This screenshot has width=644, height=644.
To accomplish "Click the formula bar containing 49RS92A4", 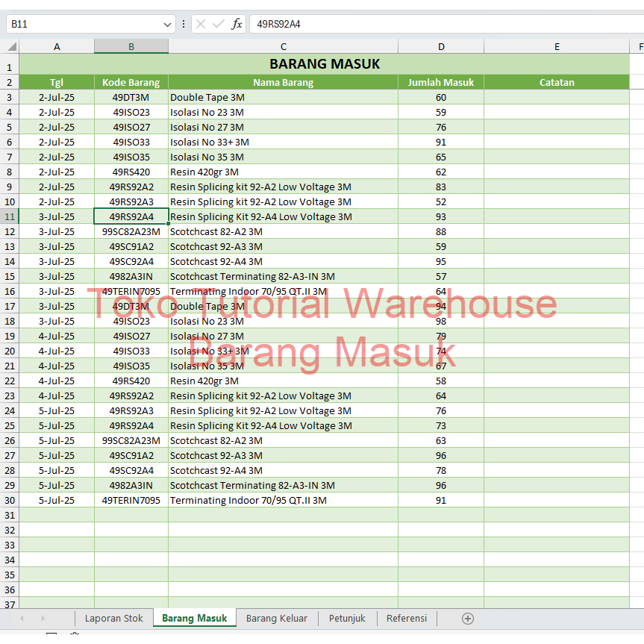I will [447, 24].
